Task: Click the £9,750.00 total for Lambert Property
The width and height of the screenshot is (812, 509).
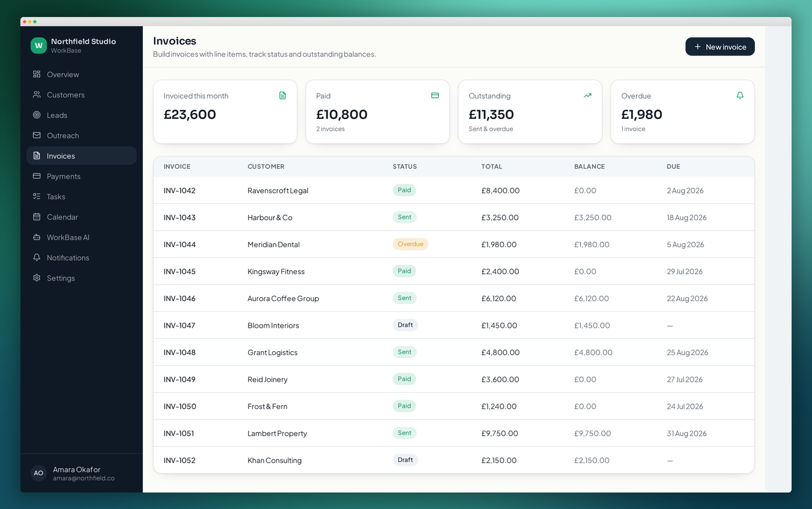Action: tap(499, 433)
